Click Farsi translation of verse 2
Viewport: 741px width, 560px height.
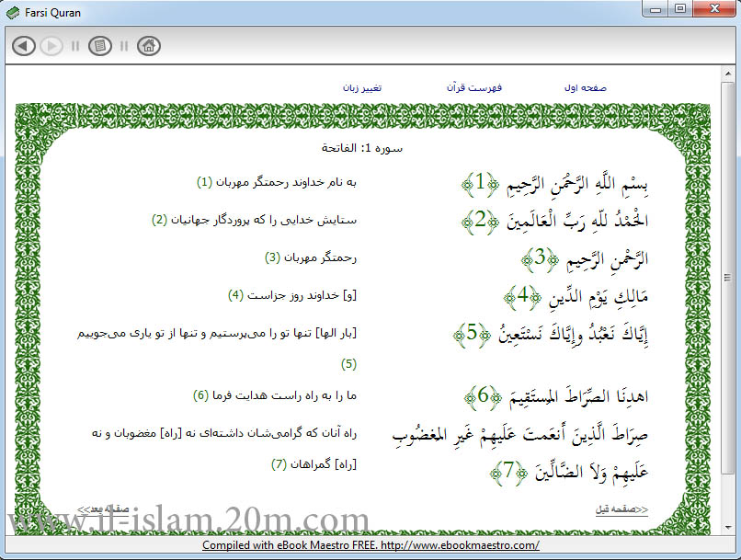click(x=255, y=220)
